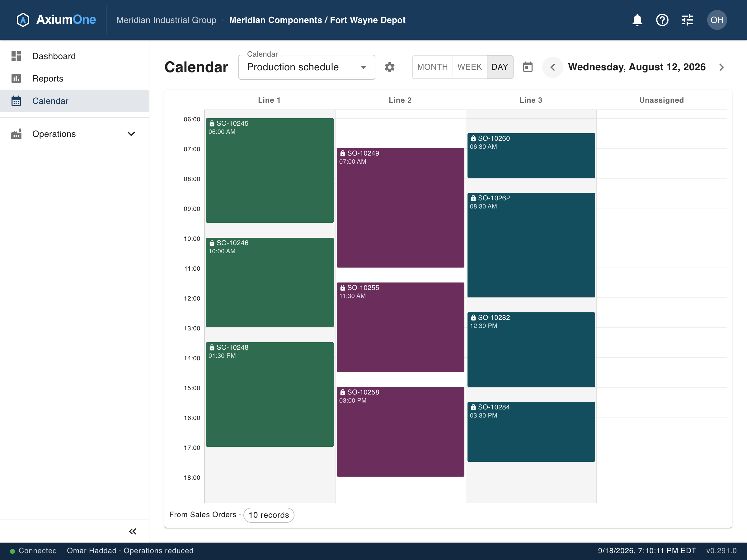Click the Operations factory icon
The image size is (747, 560).
[16, 134]
